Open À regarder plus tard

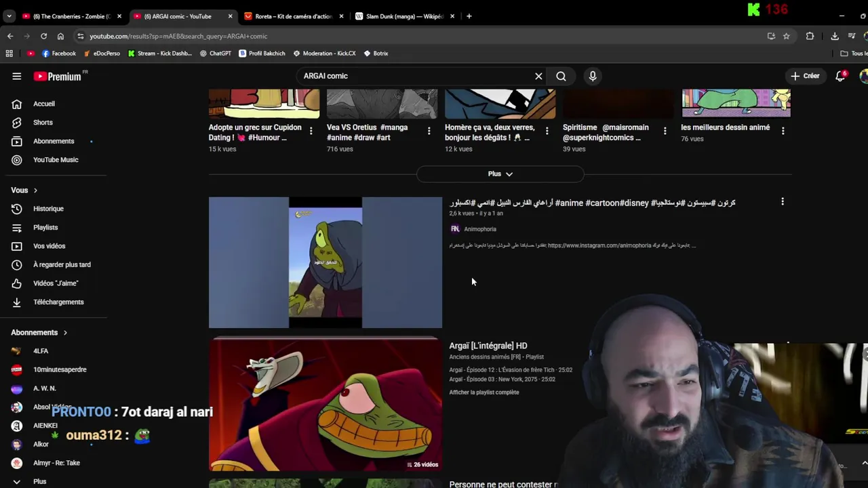pos(62,265)
